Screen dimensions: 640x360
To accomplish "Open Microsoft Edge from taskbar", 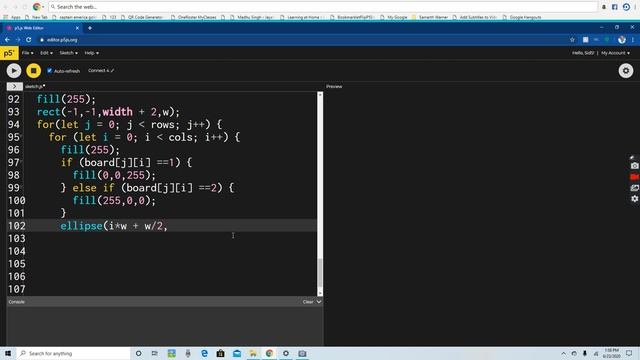I will click(x=204, y=353).
